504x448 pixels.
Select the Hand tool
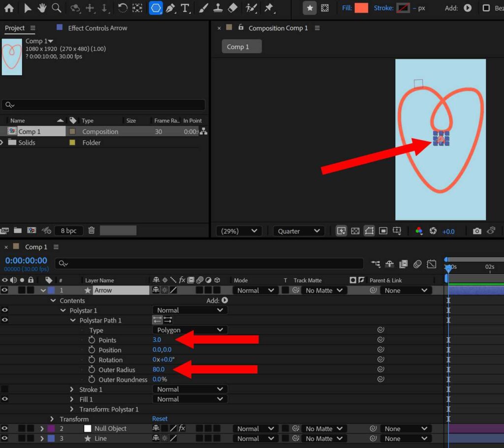(x=42, y=8)
